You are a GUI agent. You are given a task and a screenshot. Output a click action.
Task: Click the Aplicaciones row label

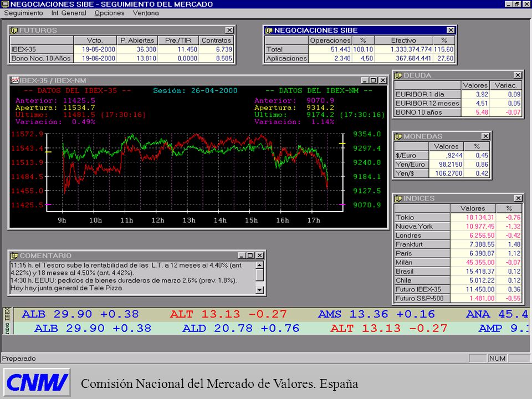[287, 58]
